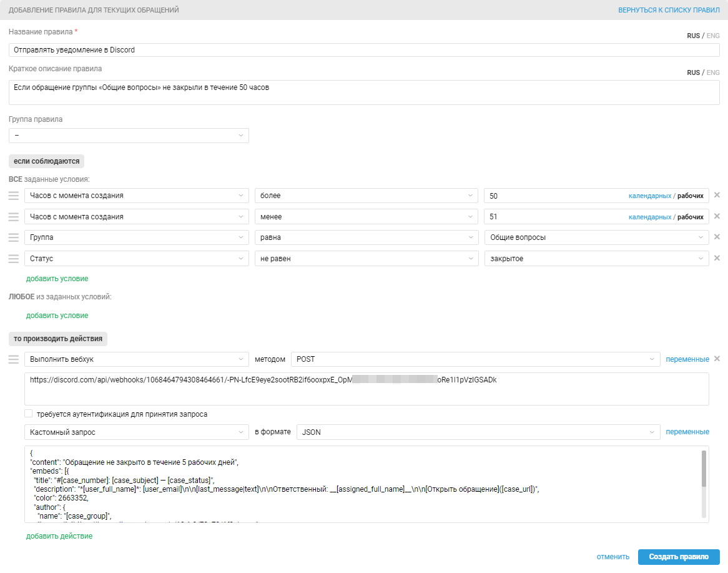Add a condition under ЛЮБОЕ conditions
The image size is (728, 573).
[57, 315]
